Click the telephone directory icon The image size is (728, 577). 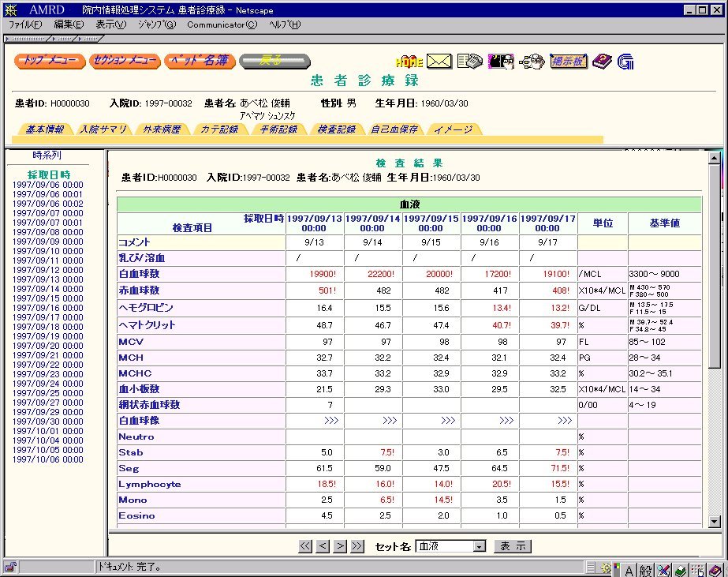pyautogui.click(x=469, y=62)
